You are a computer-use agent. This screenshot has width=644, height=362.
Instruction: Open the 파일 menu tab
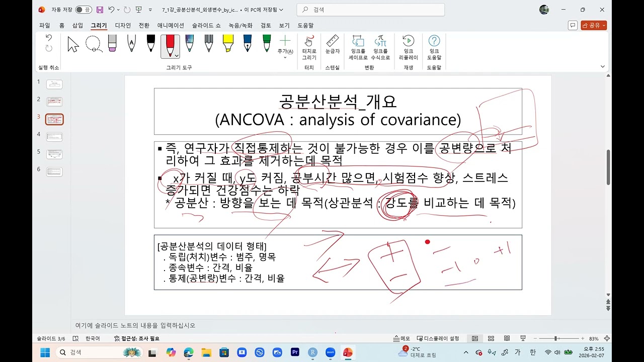pos(44,25)
